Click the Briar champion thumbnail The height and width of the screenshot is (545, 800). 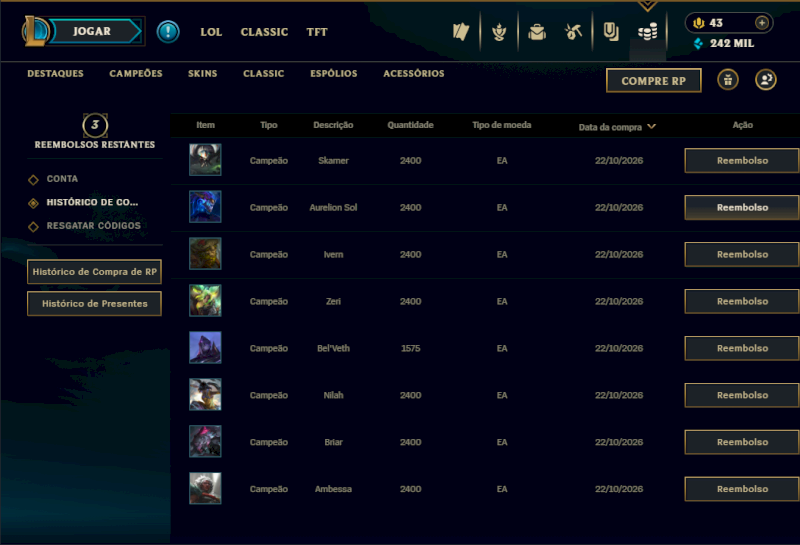coord(205,441)
